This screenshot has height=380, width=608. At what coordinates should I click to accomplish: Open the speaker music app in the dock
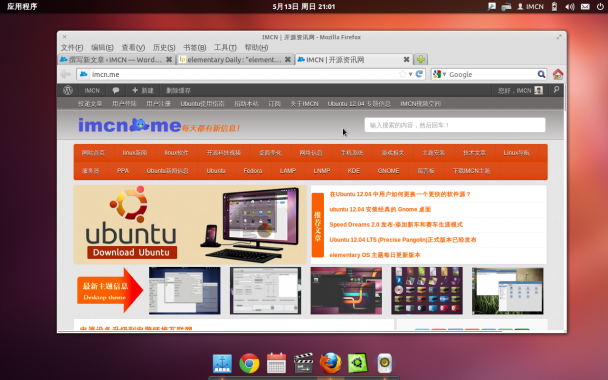pos(385,363)
